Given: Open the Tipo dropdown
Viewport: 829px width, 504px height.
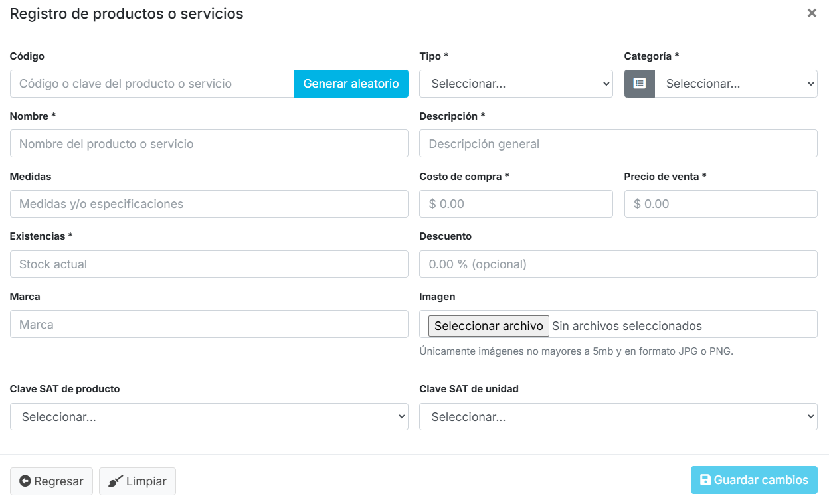Looking at the screenshot, I should 515,84.
